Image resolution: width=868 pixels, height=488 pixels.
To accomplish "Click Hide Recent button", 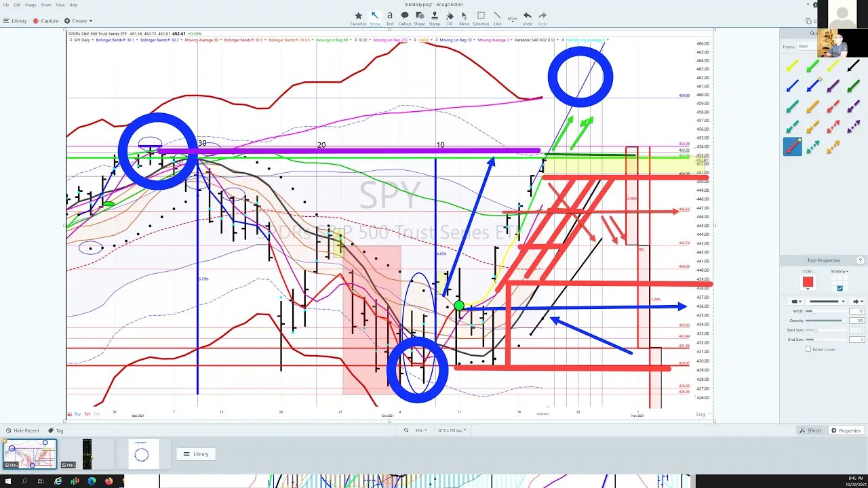I will click(x=22, y=430).
